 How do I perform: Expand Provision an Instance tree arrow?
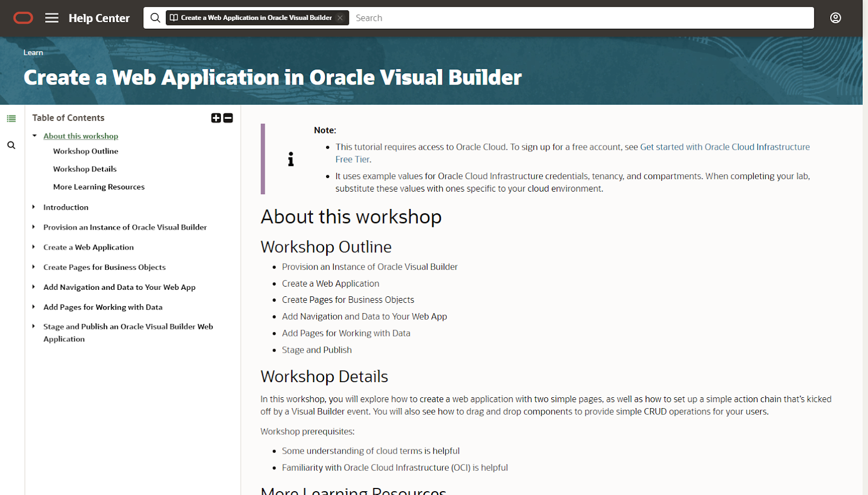(34, 227)
